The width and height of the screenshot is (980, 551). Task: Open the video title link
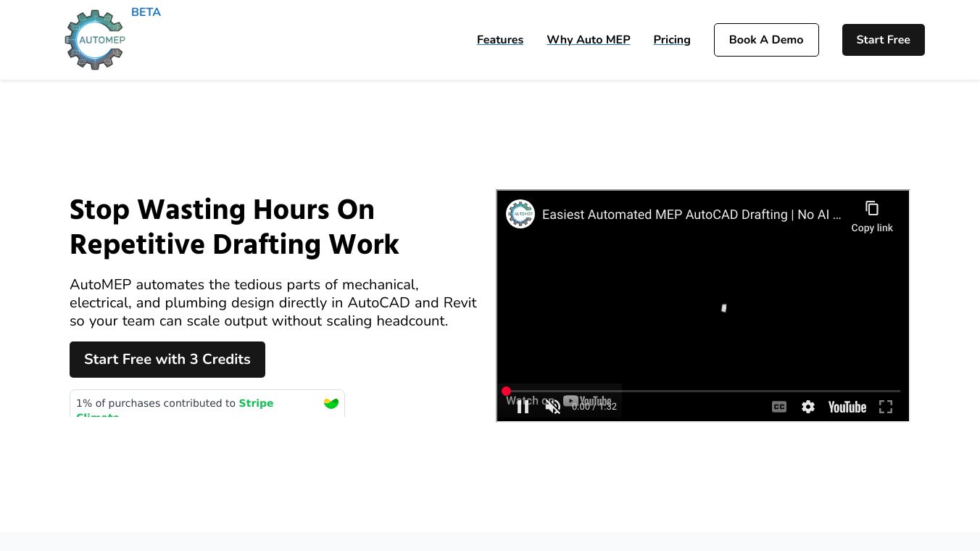pyautogui.click(x=692, y=215)
